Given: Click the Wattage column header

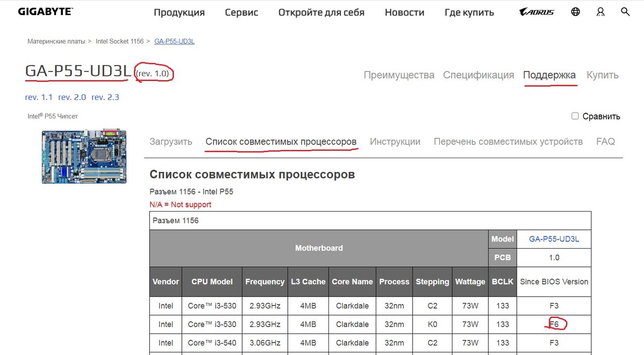Looking at the screenshot, I should click(x=470, y=281).
